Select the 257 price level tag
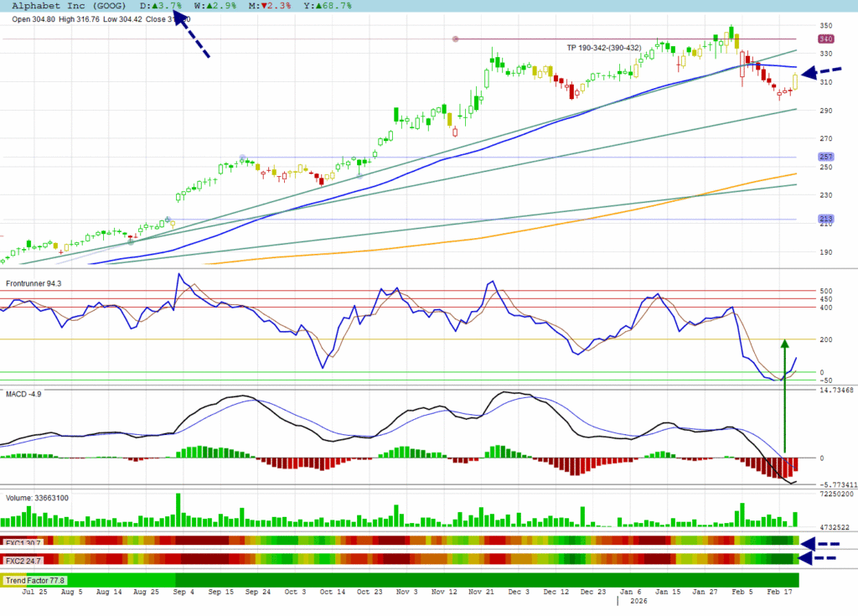The height and width of the screenshot is (616, 858). coord(825,157)
